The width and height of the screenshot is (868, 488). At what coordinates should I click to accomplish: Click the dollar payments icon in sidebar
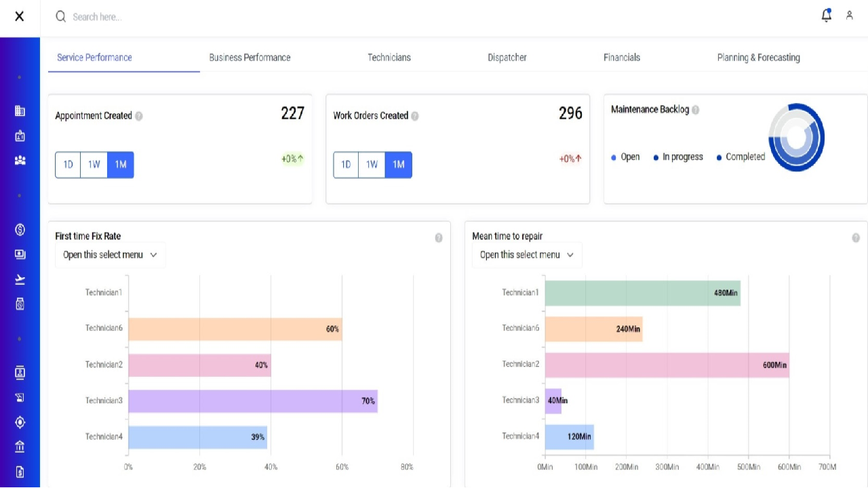(20, 229)
